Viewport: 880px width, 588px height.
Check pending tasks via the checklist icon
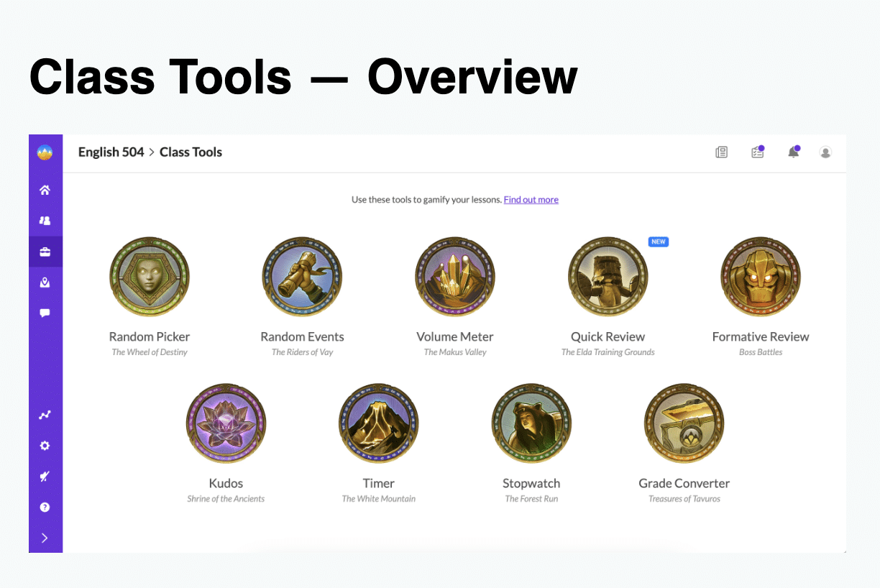[757, 152]
